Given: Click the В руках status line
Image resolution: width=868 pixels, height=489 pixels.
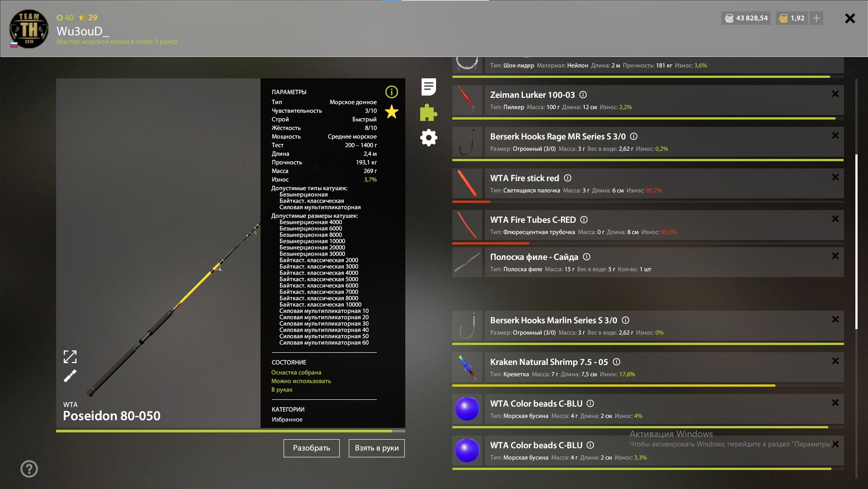Looking at the screenshot, I should [282, 390].
